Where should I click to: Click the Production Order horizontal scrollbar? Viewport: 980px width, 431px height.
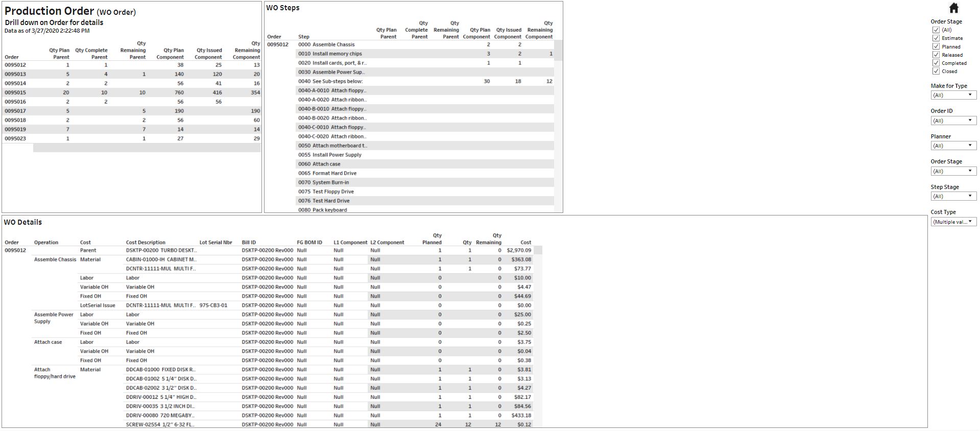[x=147, y=148]
